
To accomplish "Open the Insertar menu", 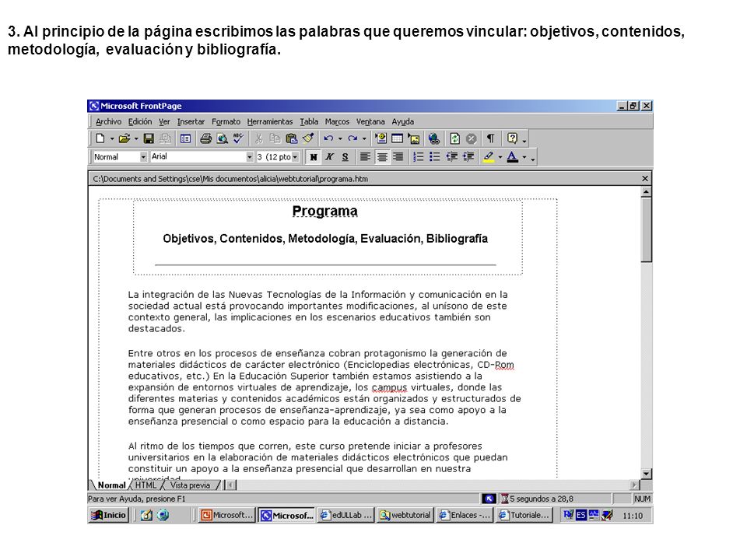I will [x=191, y=121].
